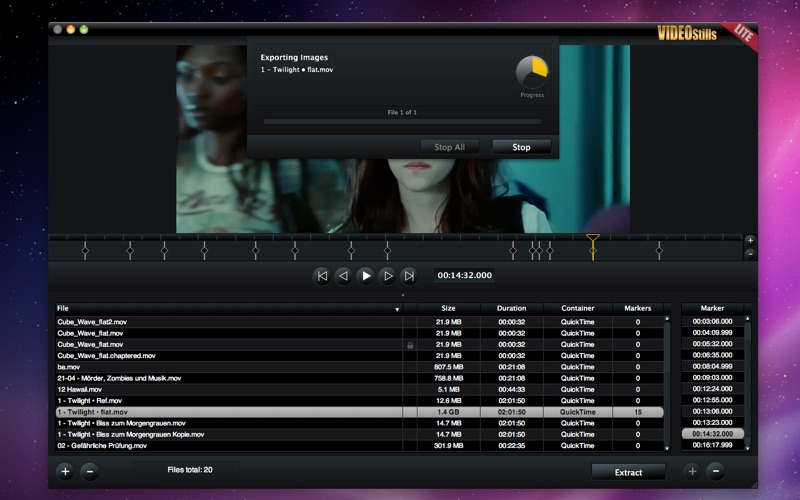Select marker 00:06:35.000

[x=712, y=355]
